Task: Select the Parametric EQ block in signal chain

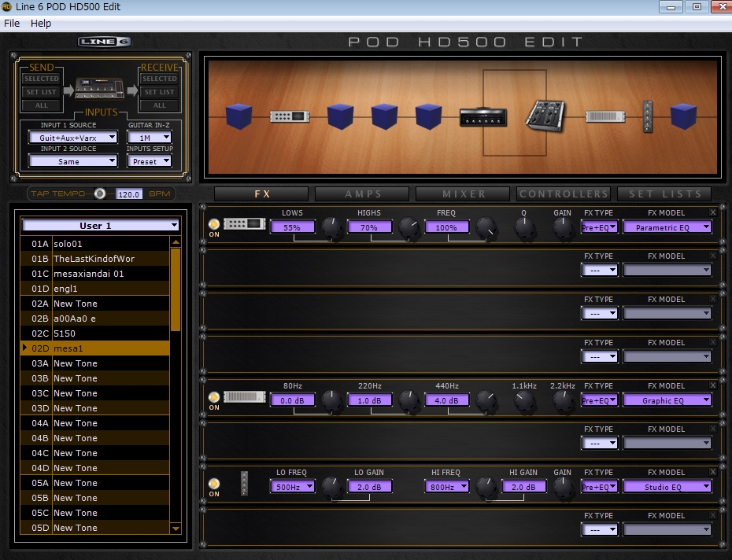Action: (290, 116)
